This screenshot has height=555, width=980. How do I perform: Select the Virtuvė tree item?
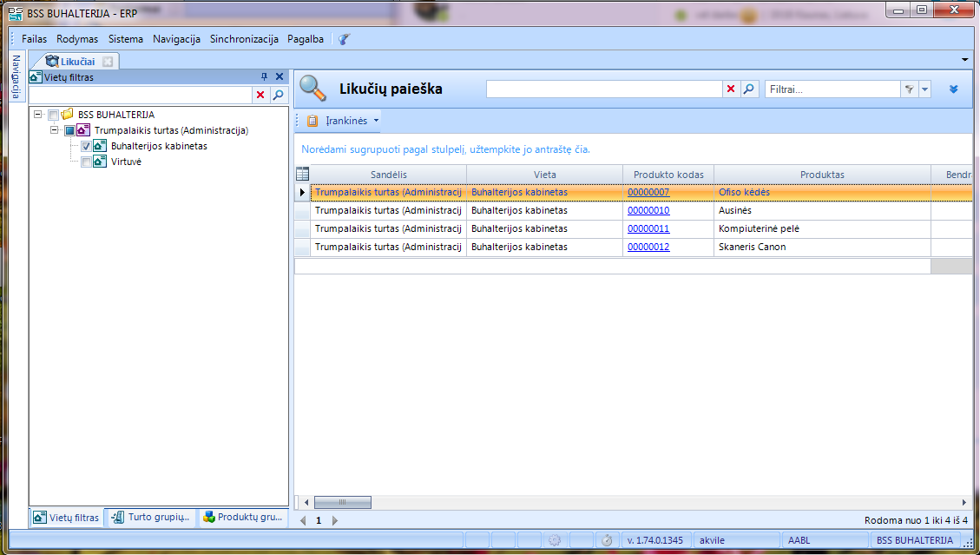(x=126, y=162)
